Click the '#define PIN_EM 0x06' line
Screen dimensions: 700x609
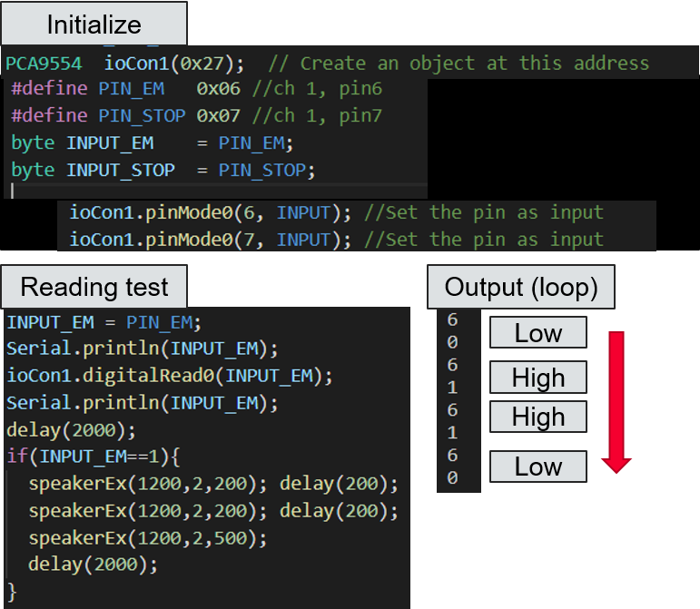coord(126,88)
